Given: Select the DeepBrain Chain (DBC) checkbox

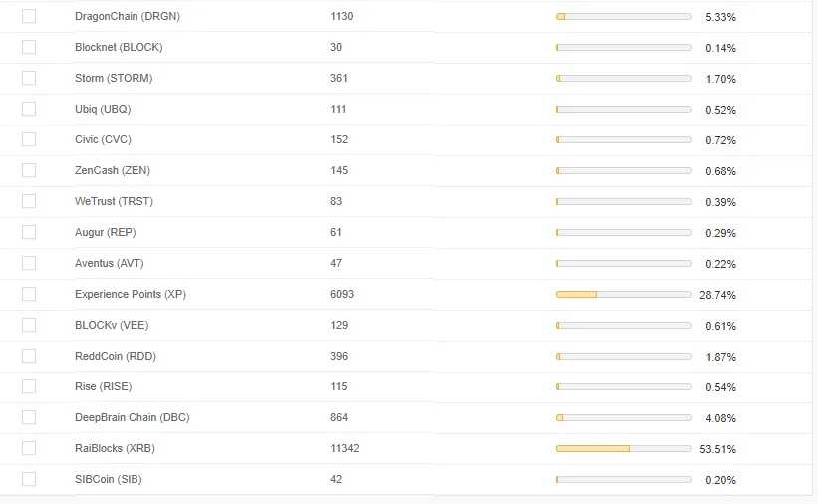Looking at the screenshot, I should coord(28,417).
